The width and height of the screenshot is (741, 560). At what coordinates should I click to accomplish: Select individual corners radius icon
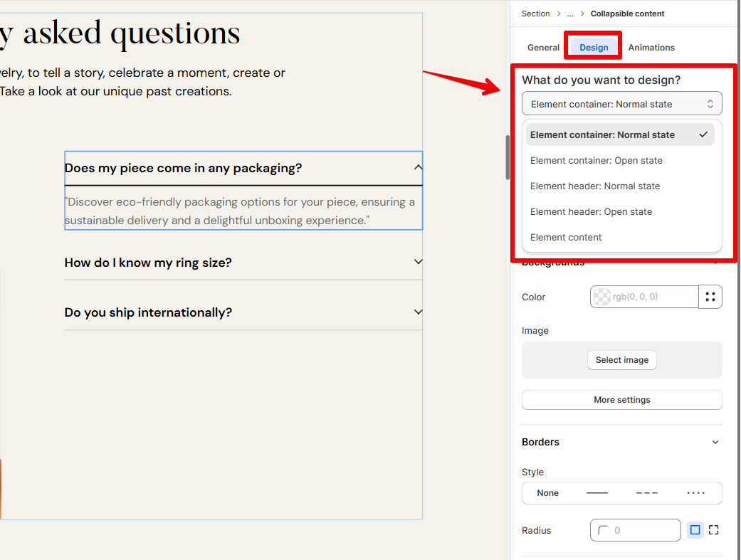pyautogui.click(x=713, y=530)
